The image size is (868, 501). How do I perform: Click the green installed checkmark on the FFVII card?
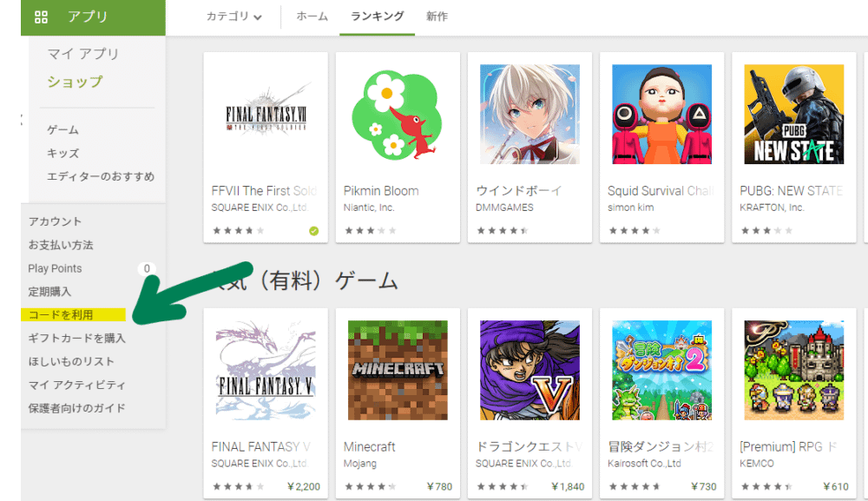[x=314, y=231]
